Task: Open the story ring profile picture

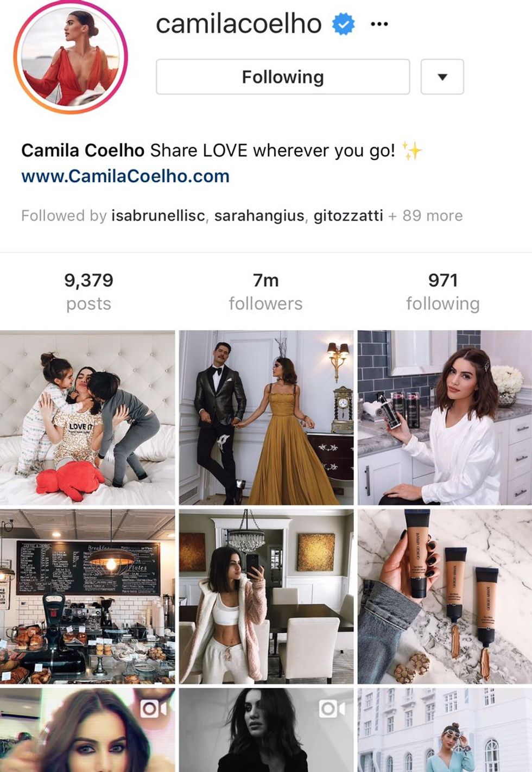Action: click(x=71, y=56)
